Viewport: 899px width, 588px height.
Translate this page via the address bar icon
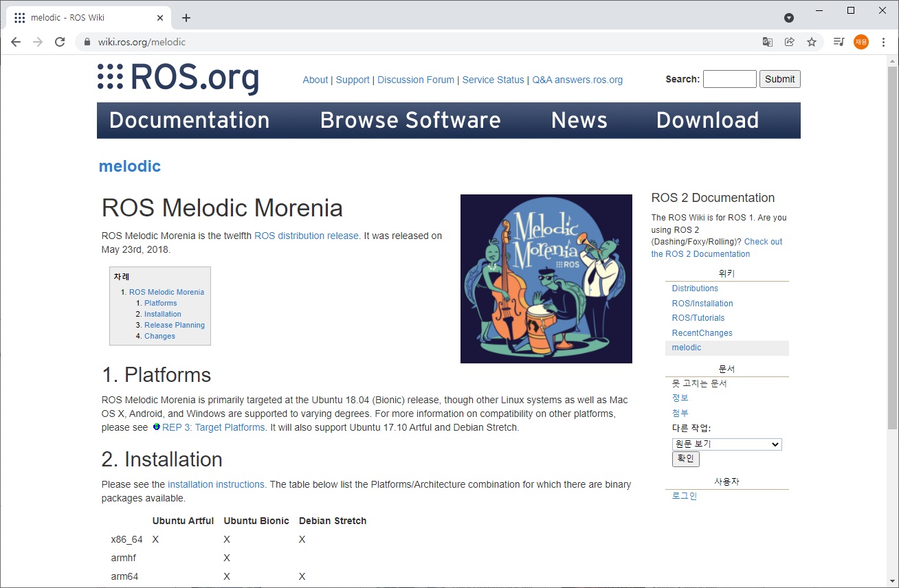768,42
